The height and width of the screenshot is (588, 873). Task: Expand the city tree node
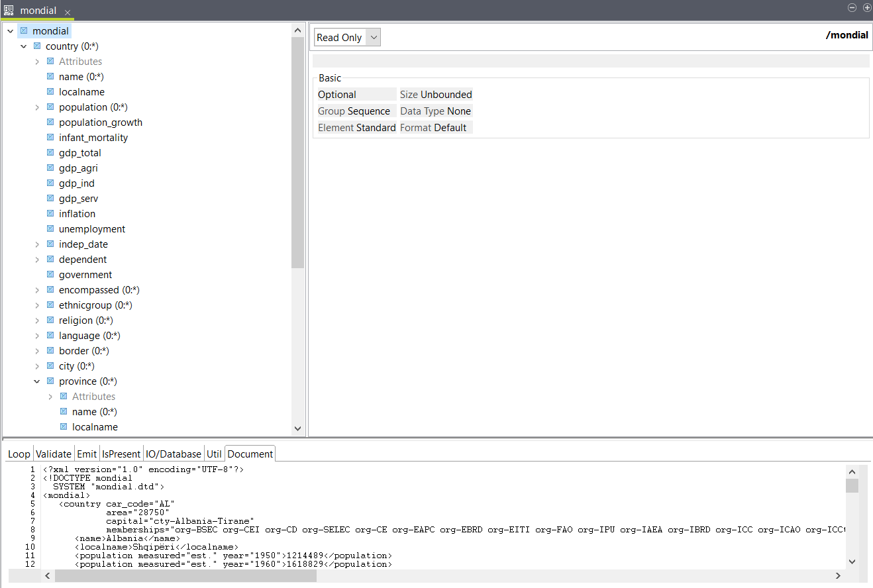(37, 366)
